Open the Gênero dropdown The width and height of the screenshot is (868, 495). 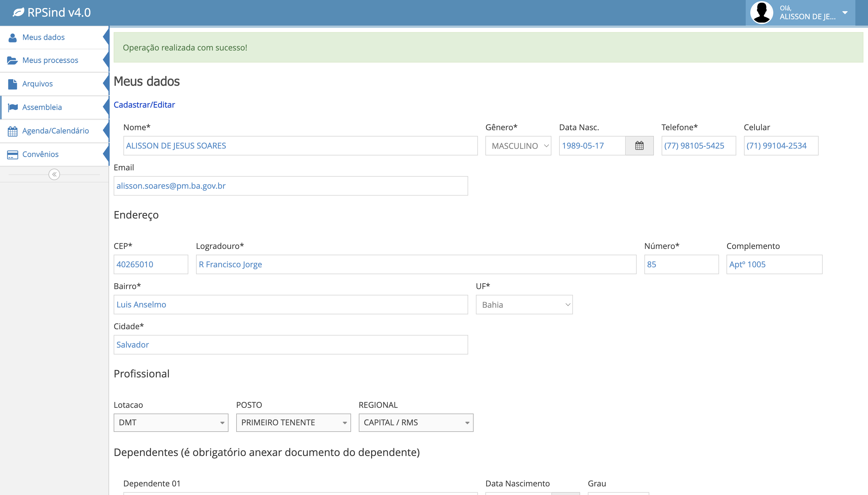tap(518, 146)
